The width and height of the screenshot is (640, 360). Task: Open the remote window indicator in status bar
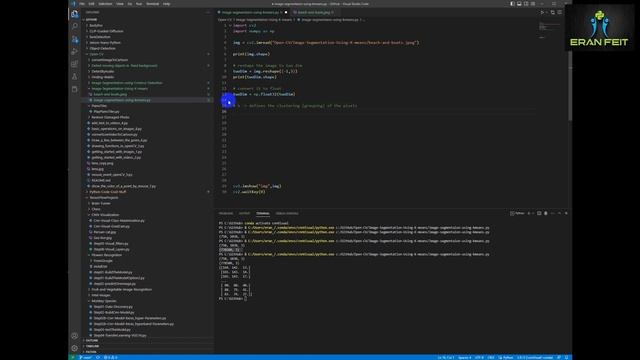[x=73, y=358]
